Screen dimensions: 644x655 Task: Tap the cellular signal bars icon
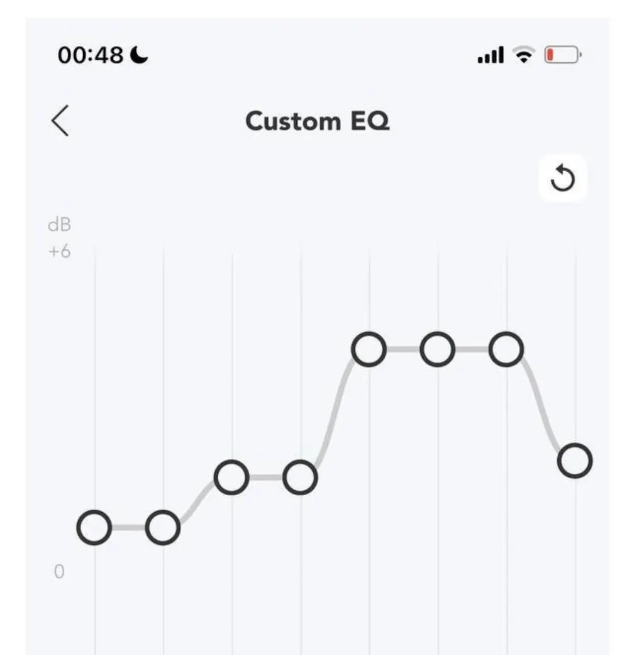[491, 56]
